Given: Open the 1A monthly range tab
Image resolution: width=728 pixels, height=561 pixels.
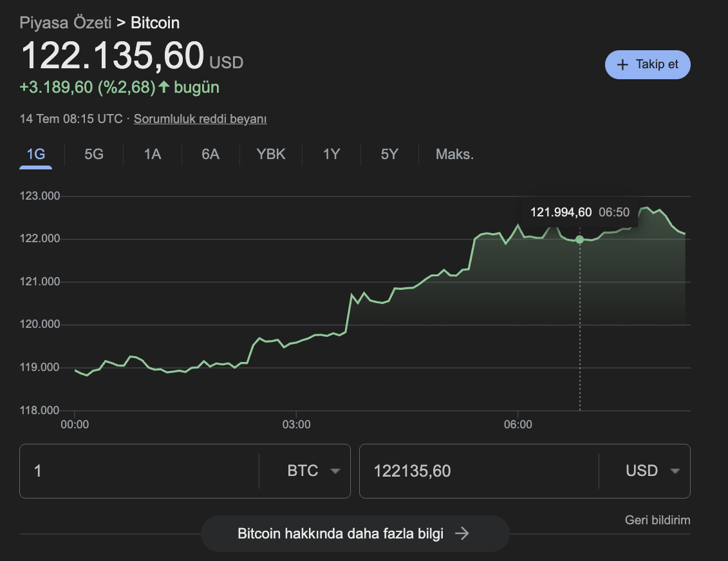Looking at the screenshot, I should pyautogui.click(x=153, y=154).
